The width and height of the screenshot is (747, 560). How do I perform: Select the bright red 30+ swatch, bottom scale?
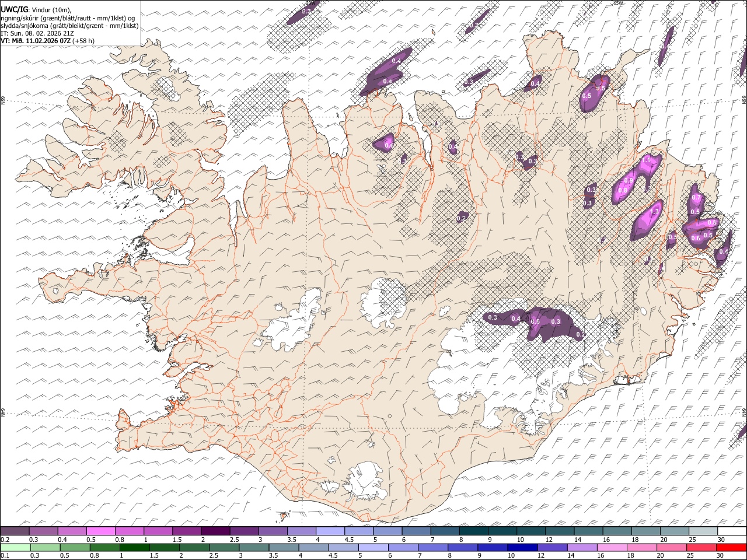(731, 547)
